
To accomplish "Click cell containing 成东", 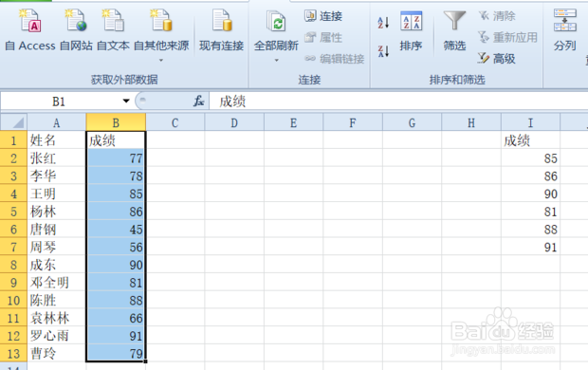I will (x=57, y=265).
